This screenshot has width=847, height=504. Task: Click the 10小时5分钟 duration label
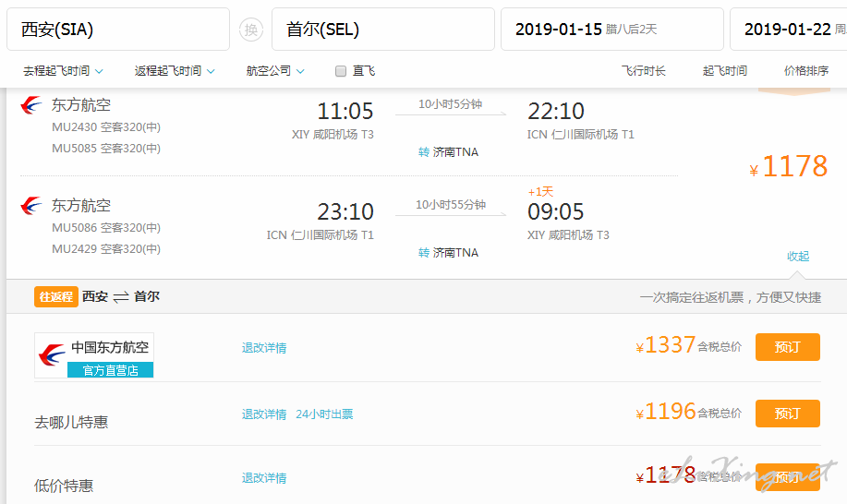tap(451, 104)
